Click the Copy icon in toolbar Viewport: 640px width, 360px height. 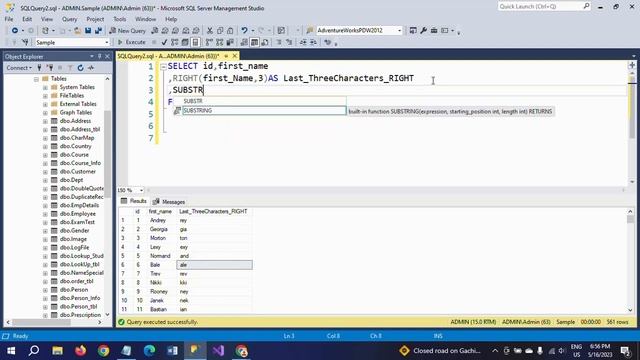(220, 31)
